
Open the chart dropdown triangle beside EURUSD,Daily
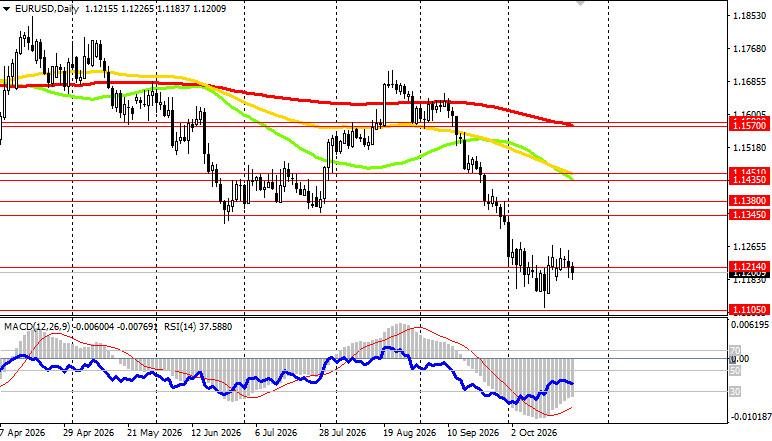click(x=6, y=9)
